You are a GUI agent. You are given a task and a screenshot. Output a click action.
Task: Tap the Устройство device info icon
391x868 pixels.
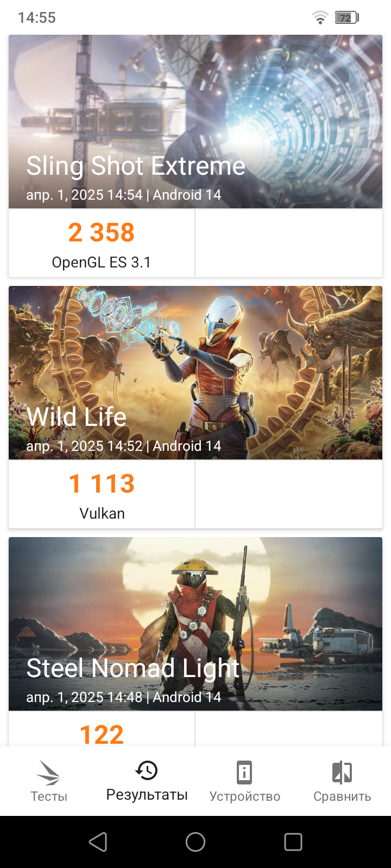click(244, 773)
